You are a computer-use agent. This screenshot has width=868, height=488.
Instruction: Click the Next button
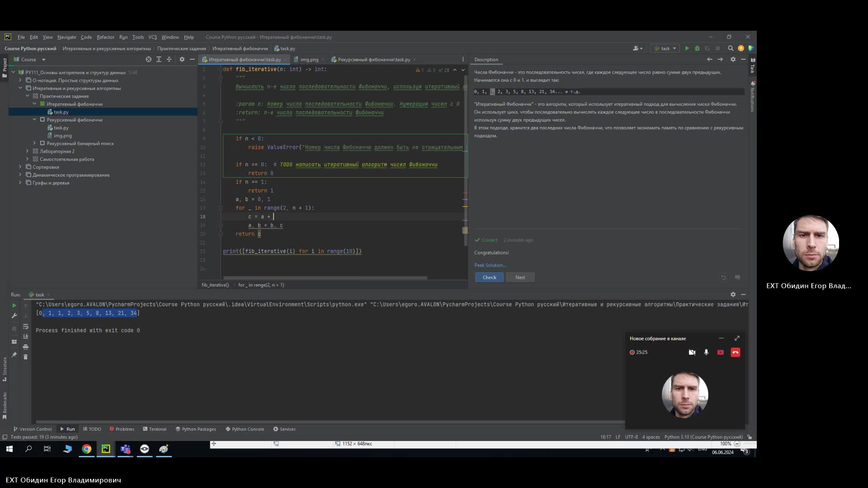click(x=520, y=277)
